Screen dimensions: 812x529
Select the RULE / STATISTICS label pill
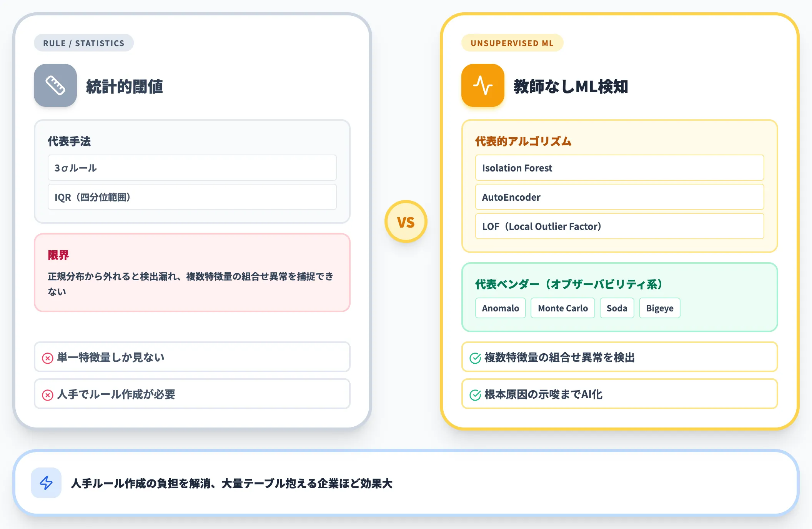(x=84, y=43)
